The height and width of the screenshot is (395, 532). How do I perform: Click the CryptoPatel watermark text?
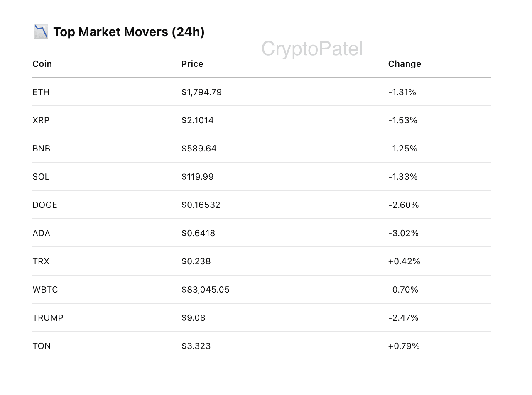pyautogui.click(x=312, y=49)
